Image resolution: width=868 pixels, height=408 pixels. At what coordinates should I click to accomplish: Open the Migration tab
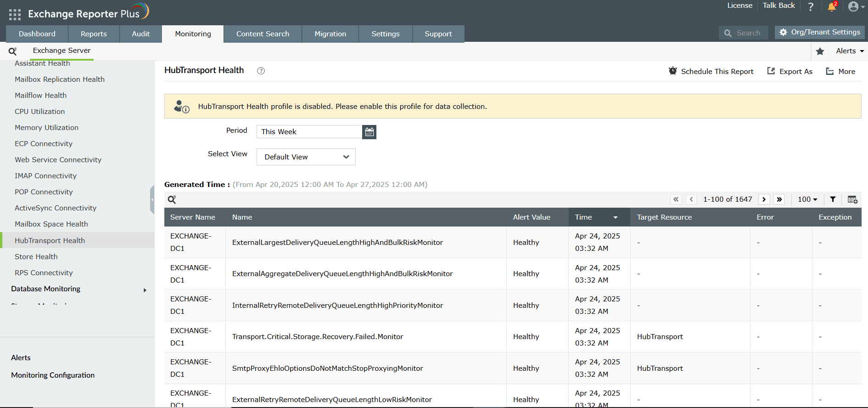[x=330, y=34]
